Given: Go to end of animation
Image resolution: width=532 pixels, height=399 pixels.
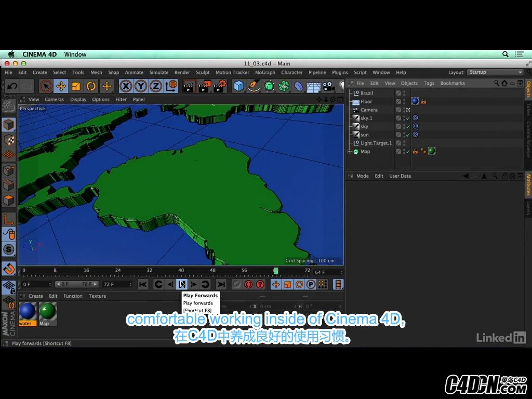Looking at the screenshot, I should pos(221,284).
